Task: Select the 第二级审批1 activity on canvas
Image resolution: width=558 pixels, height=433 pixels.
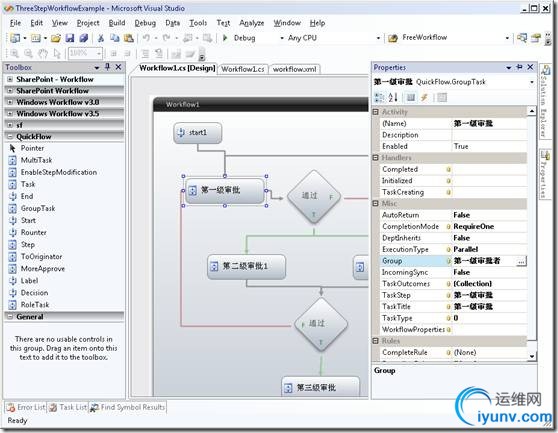Action: pyautogui.click(x=246, y=266)
